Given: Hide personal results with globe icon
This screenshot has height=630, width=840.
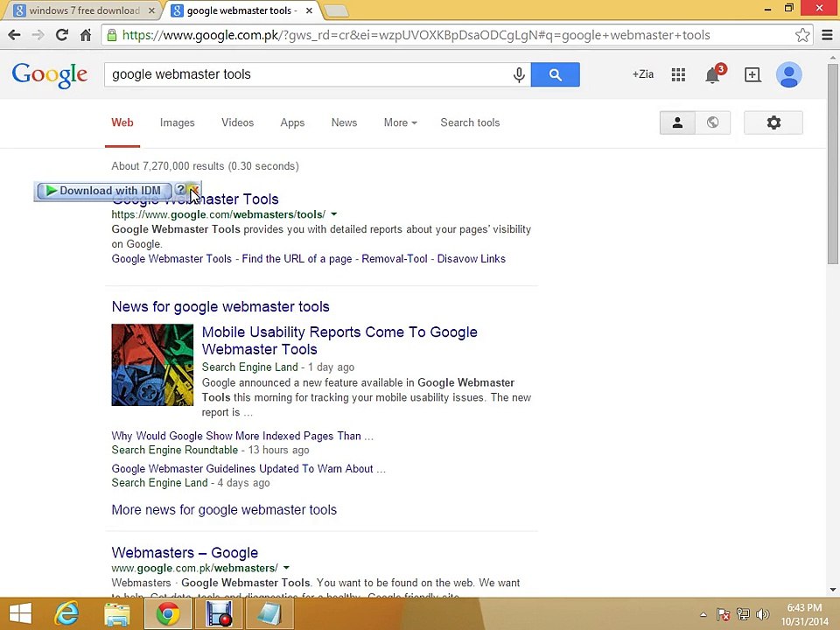Looking at the screenshot, I should 712,122.
